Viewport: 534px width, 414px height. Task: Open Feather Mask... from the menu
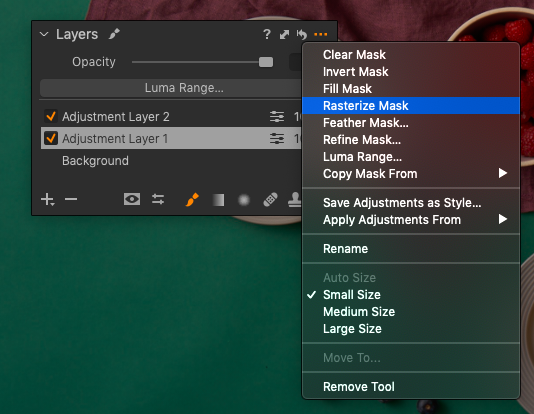(x=411, y=123)
